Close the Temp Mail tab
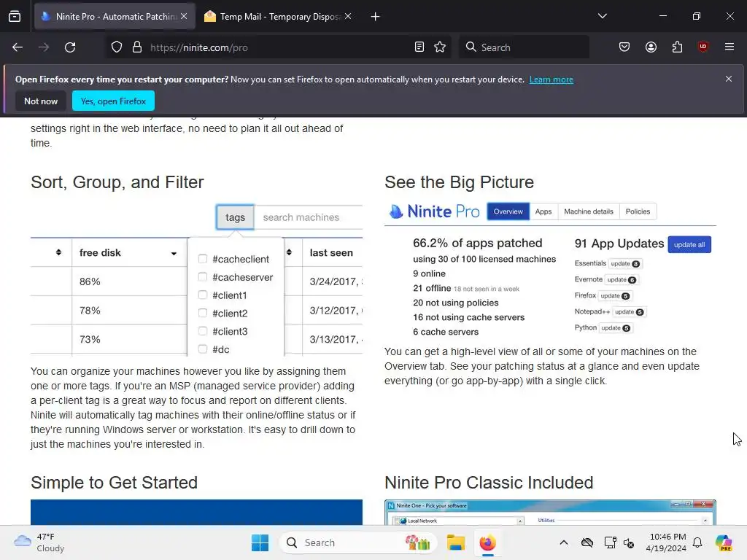 (x=348, y=16)
